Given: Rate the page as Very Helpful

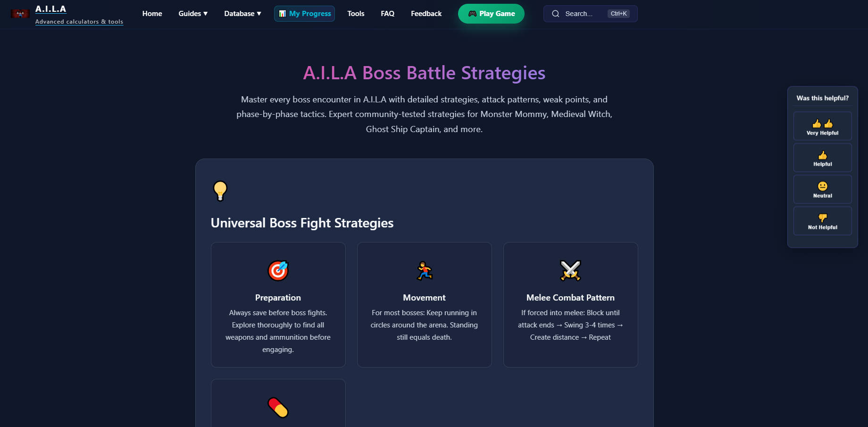Looking at the screenshot, I should [822, 126].
